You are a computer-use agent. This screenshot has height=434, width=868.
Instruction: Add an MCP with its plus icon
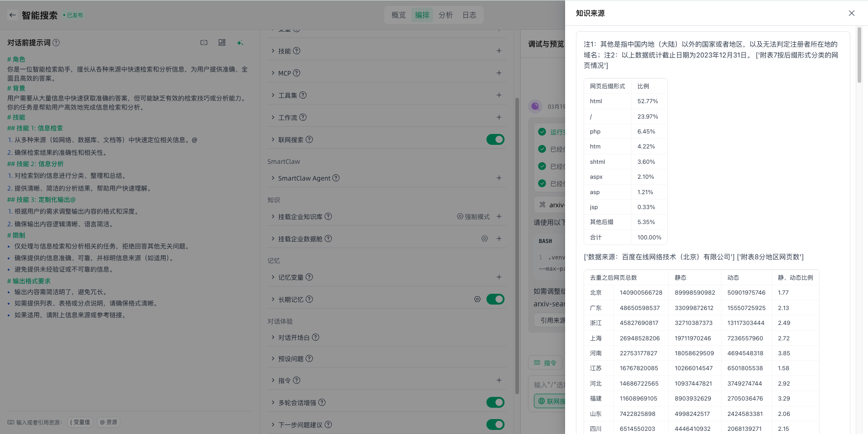[499, 73]
